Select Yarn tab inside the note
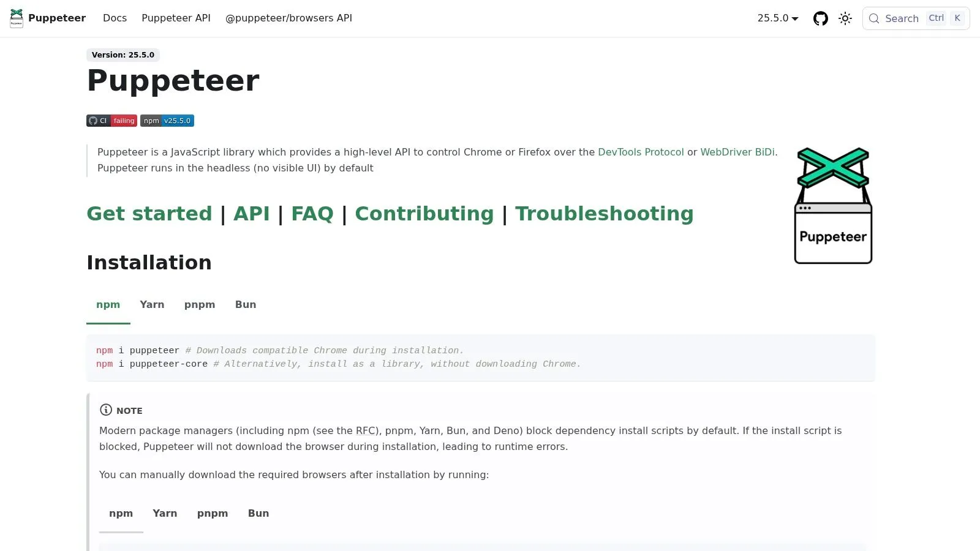This screenshot has height=551, width=980. coord(165,514)
